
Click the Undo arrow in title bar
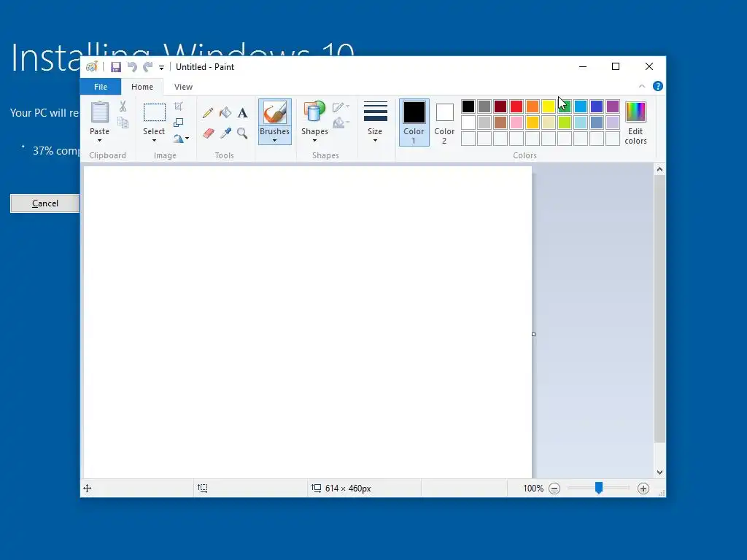coord(132,67)
